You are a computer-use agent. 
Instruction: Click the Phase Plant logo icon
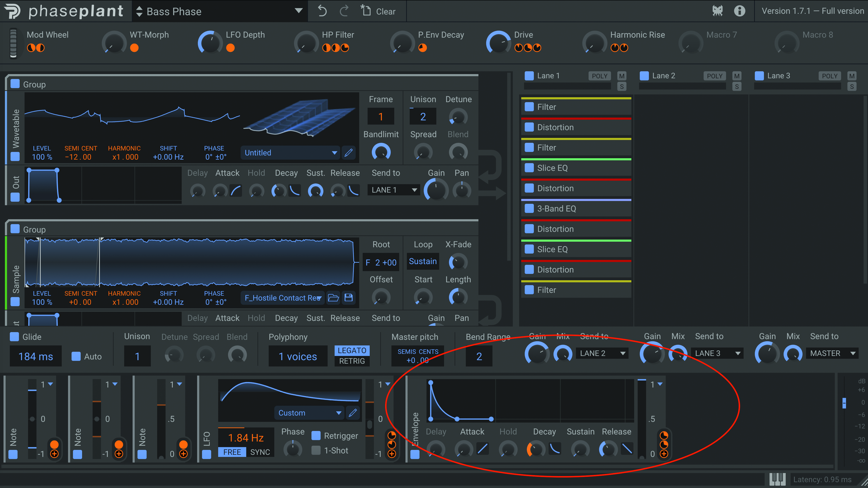13,11
